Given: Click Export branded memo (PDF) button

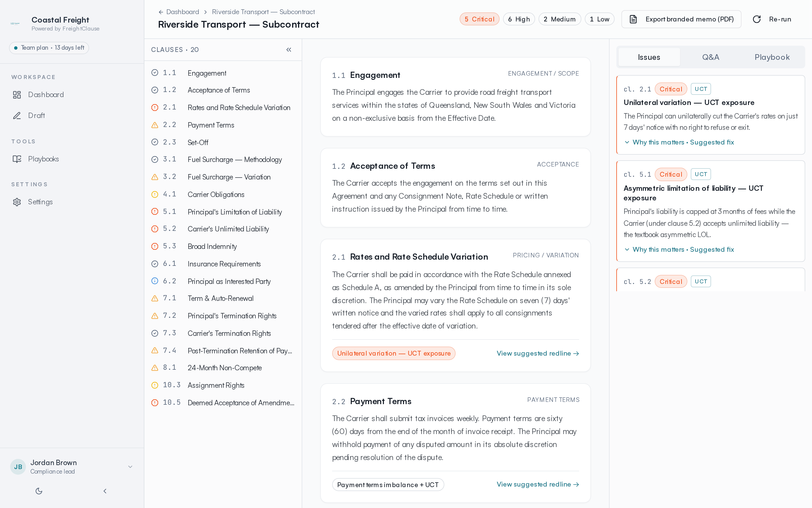Looking at the screenshot, I should click(x=681, y=19).
